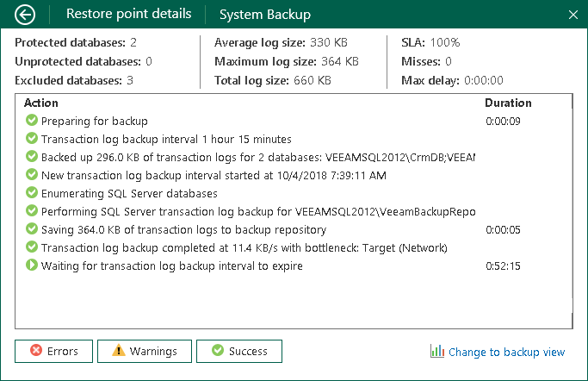
Task: Click the System Backup title label
Action: [265, 15]
